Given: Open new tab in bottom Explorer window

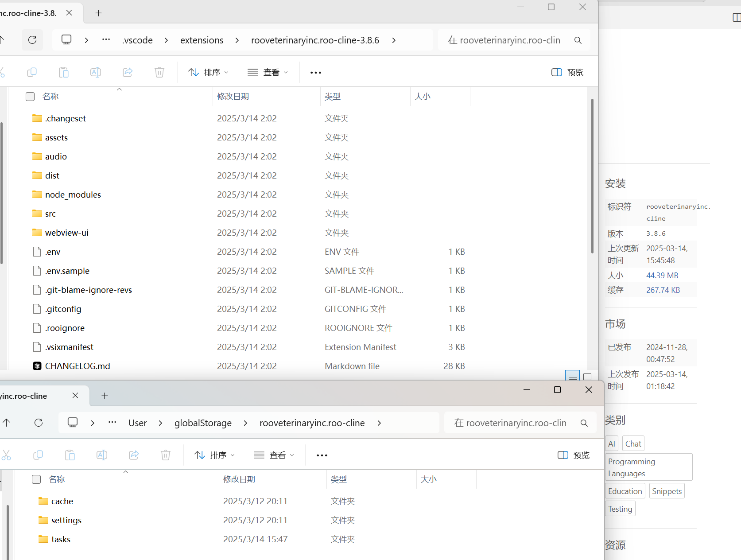Looking at the screenshot, I should pyautogui.click(x=105, y=396).
